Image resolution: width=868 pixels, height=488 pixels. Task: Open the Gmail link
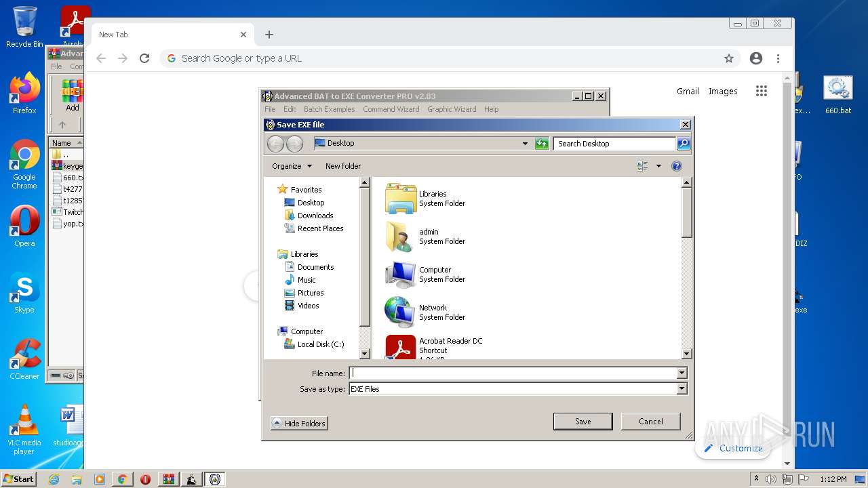688,91
